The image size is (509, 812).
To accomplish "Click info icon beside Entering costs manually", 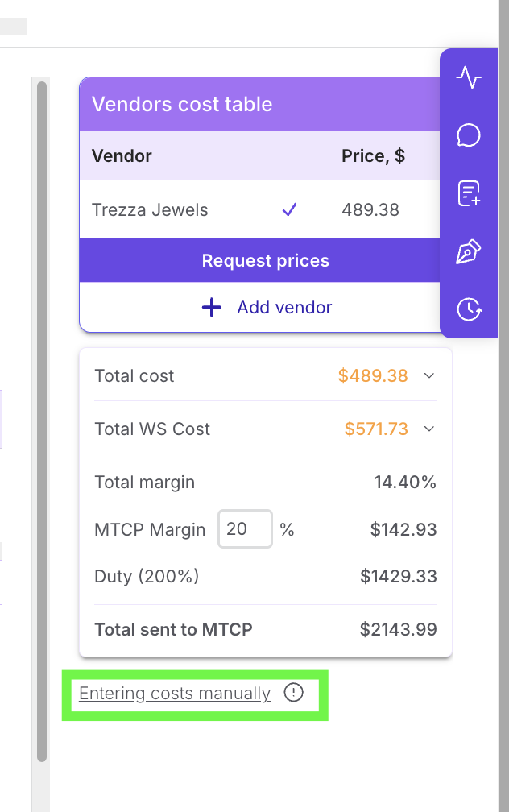I will coord(294,693).
